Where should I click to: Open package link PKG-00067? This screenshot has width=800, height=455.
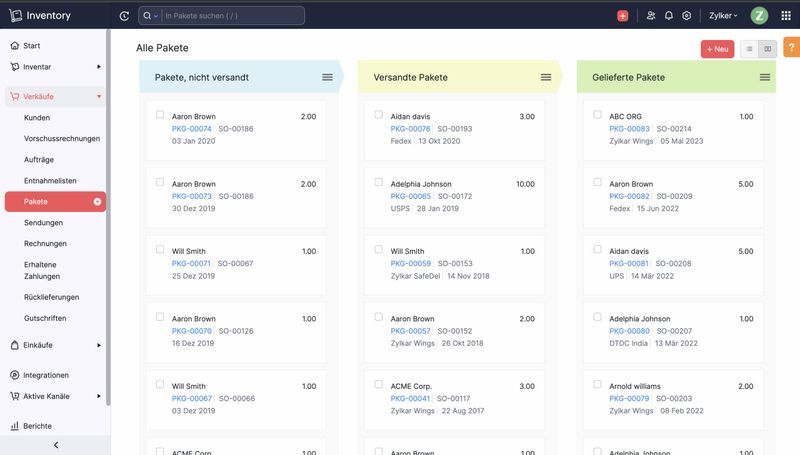[192, 398]
